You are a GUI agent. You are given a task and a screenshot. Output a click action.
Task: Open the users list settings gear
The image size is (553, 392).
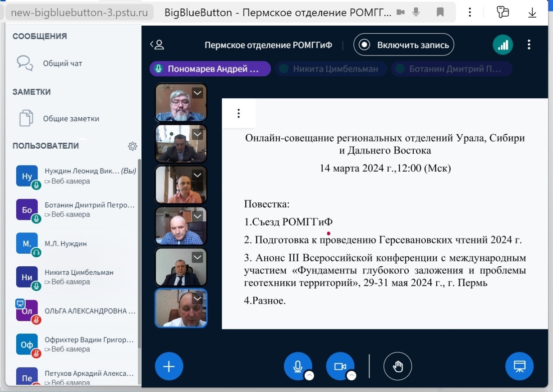(133, 146)
